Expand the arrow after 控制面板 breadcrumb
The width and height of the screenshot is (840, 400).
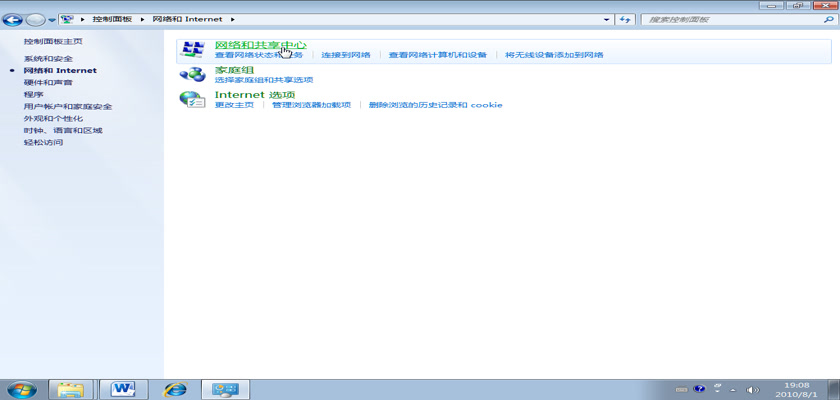tap(141, 19)
